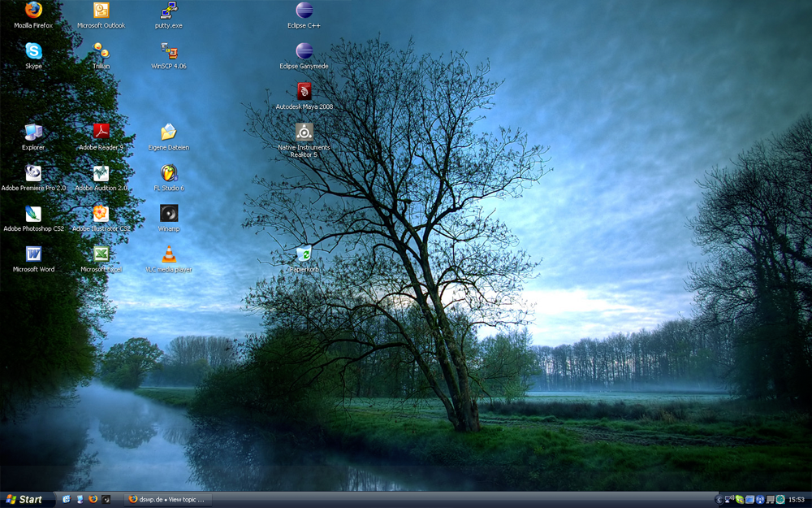Select the Adobe Audition 2.0 icon
This screenshot has width=812, height=508.
(101, 178)
